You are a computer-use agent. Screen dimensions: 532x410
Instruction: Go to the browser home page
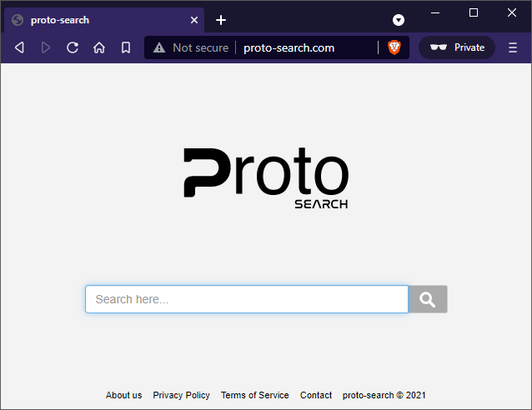[99, 47]
